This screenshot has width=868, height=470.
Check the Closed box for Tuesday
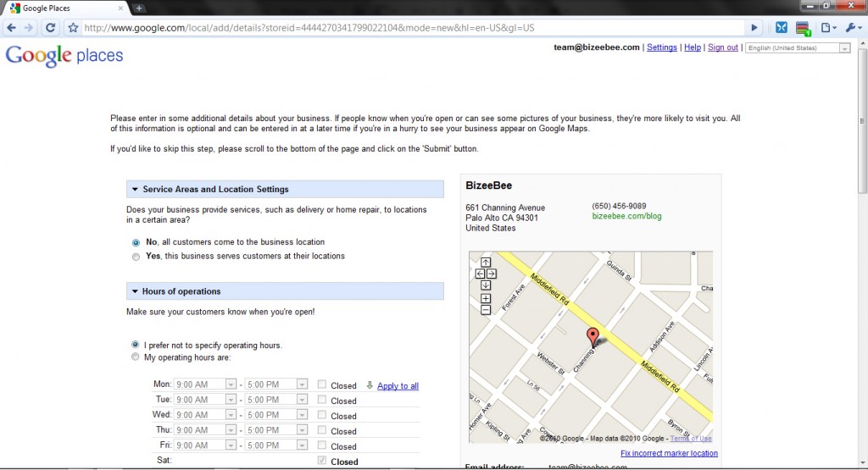(x=321, y=399)
